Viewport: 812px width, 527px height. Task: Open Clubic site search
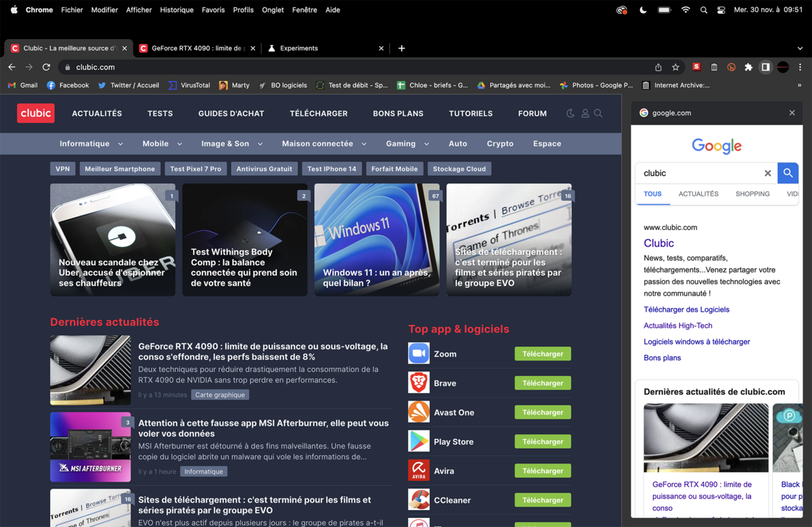(x=598, y=114)
